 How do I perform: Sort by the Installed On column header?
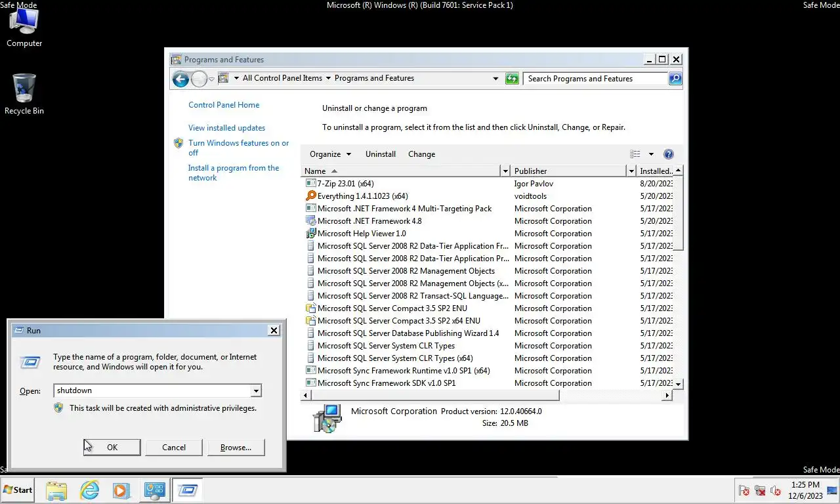pos(655,171)
